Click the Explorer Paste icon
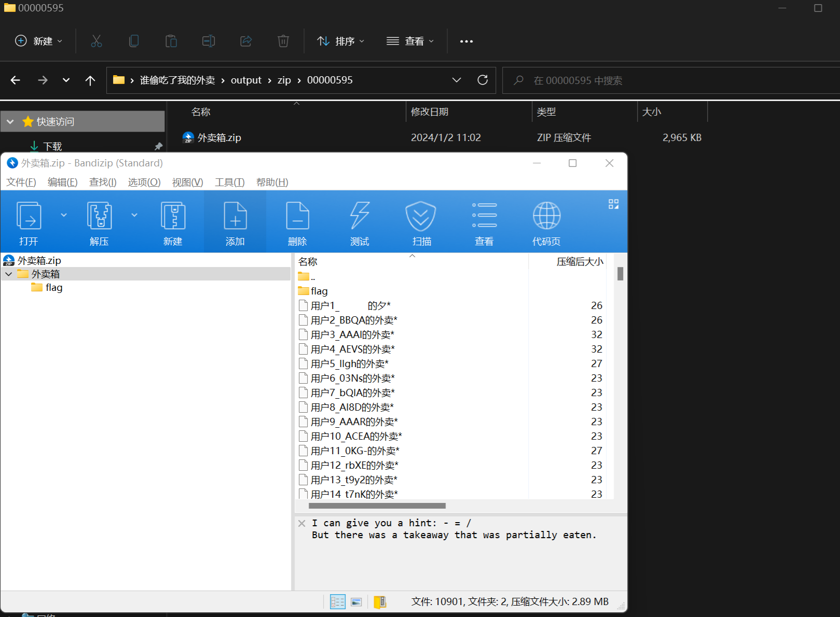 point(171,41)
